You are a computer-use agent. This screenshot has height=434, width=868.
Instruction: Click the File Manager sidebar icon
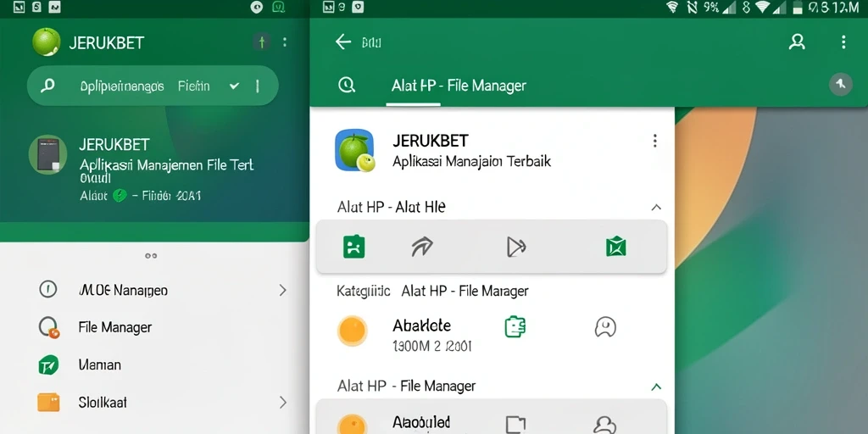[48, 327]
